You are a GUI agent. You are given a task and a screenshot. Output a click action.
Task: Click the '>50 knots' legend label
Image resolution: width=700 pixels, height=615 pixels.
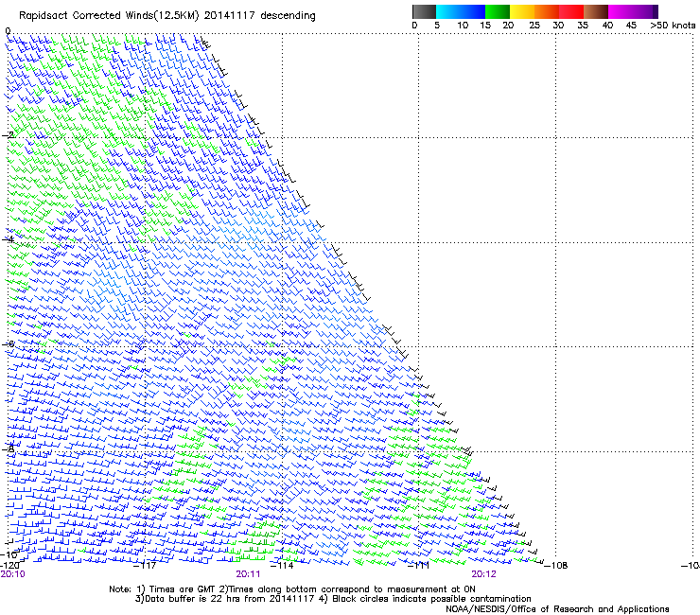pos(673,26)
